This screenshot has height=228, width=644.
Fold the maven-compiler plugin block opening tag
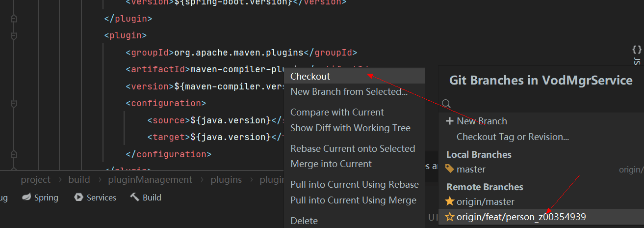click(x=14, y=35)
